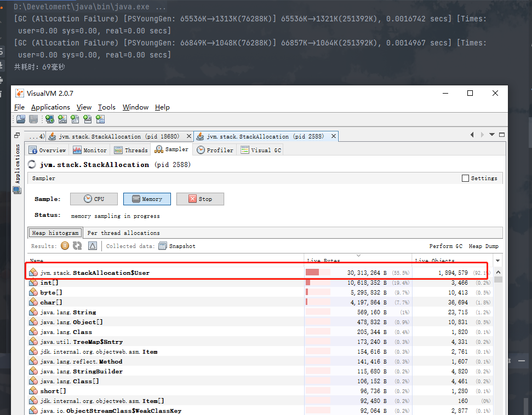Click the last Add toolbar icon
The height and width of the screenshot is (415, 532).
pyautogui.click(x=100, y=119)
